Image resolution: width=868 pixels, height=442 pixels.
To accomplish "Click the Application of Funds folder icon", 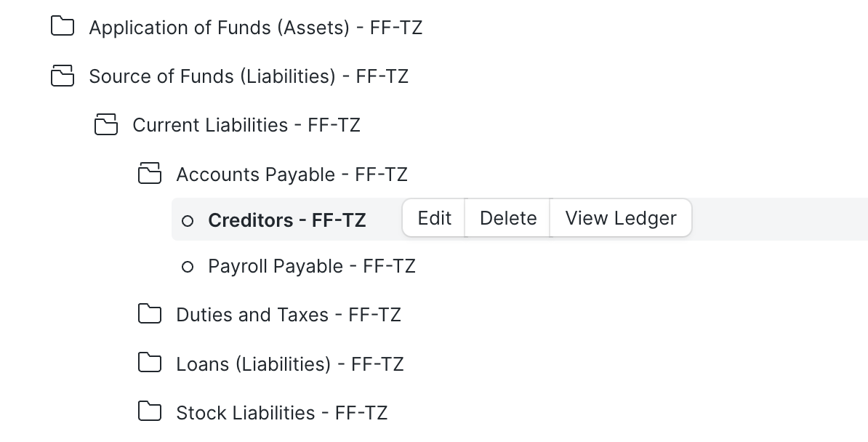I will [63, 26].
